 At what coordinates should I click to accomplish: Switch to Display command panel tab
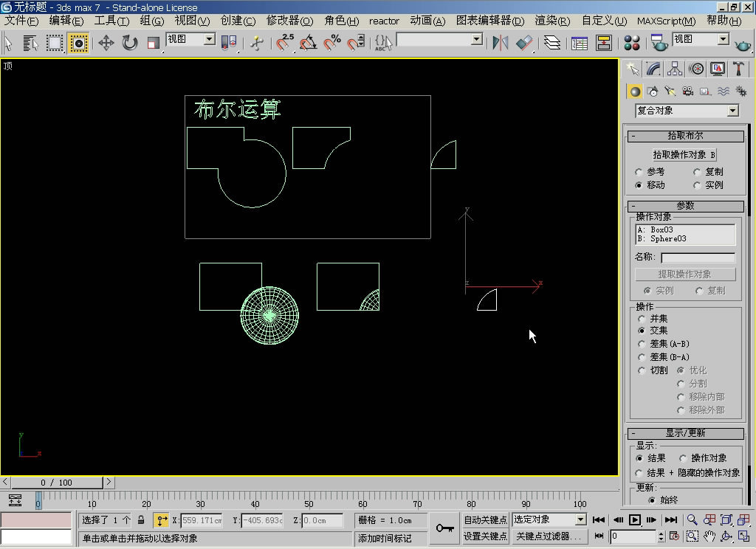(x=718, y=69)
